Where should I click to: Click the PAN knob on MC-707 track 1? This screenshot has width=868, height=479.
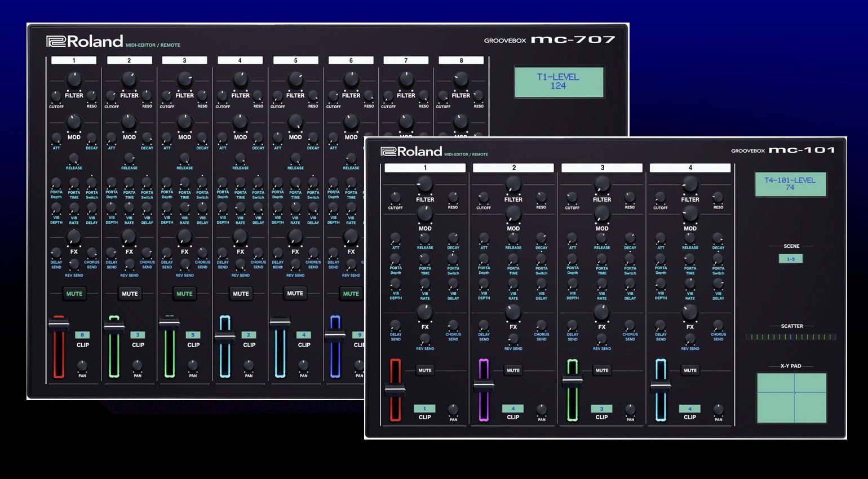pyautogui.click(x=82, y=367)
